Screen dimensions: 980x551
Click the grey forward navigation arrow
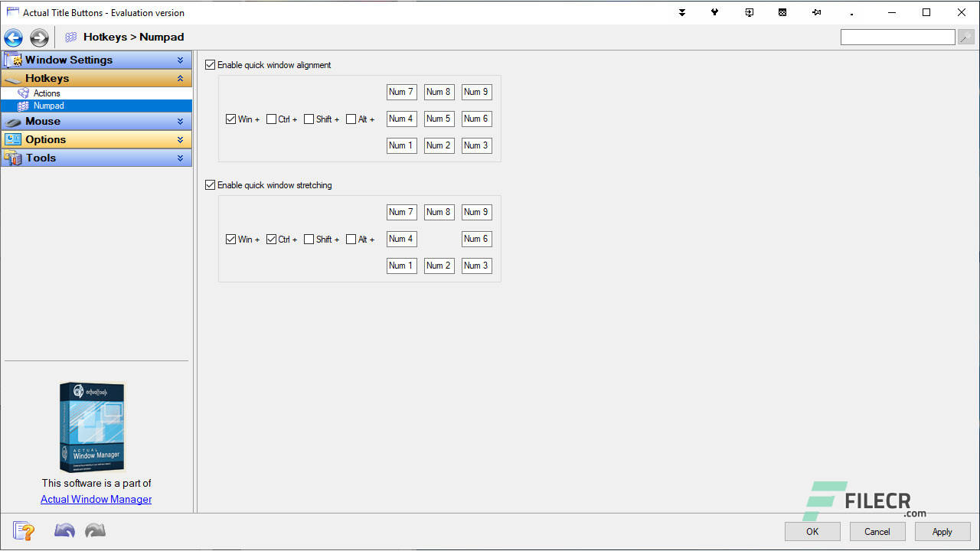pos(39,37)
